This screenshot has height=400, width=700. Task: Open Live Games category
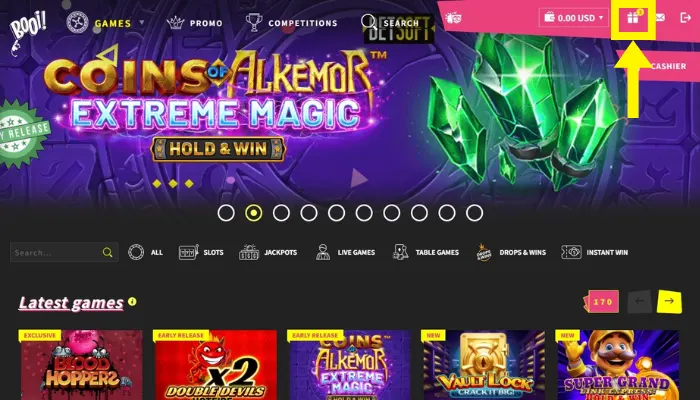345,252
